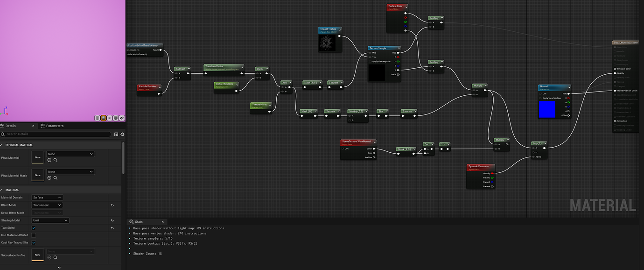Open the Material Domain dropdown

(47, 197)
